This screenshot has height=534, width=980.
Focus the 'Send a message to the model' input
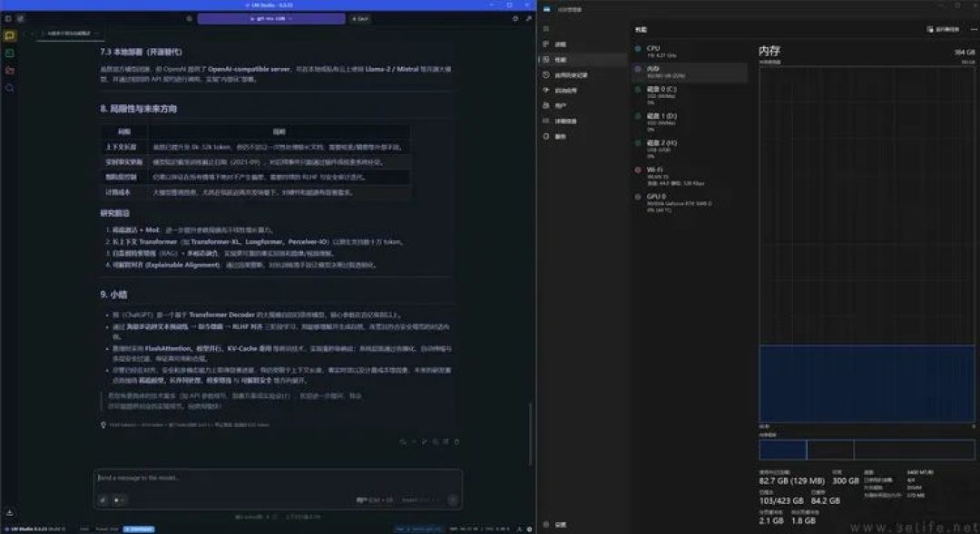pos(278,478)
